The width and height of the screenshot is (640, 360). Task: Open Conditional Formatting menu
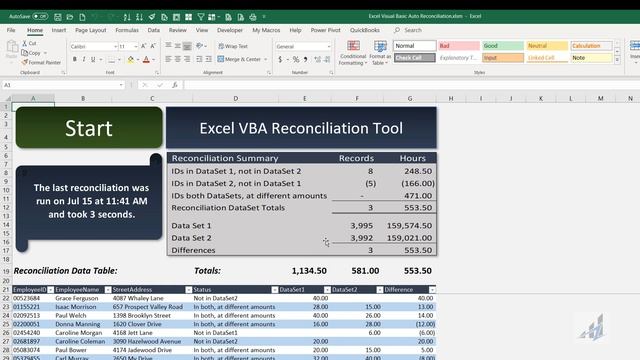(x=353, y=53)
